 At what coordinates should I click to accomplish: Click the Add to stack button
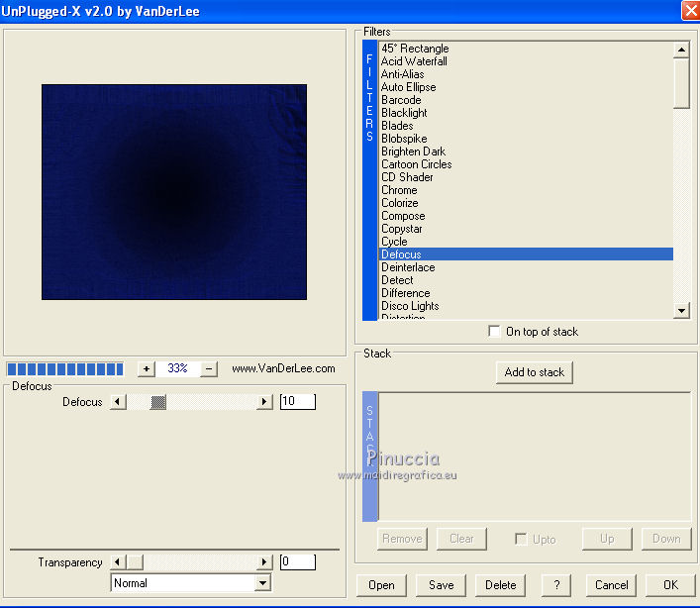click(535, 372)
